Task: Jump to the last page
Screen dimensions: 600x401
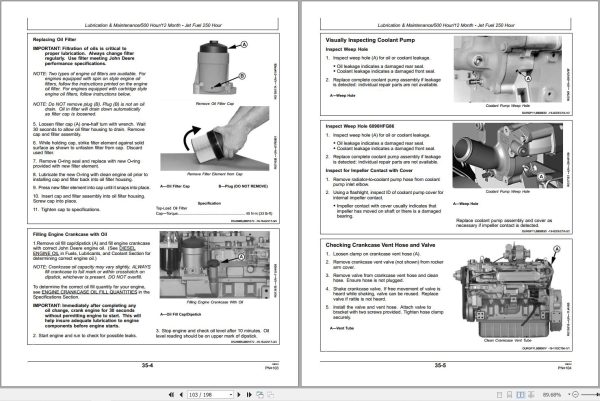Action: [x=249, y=394]
